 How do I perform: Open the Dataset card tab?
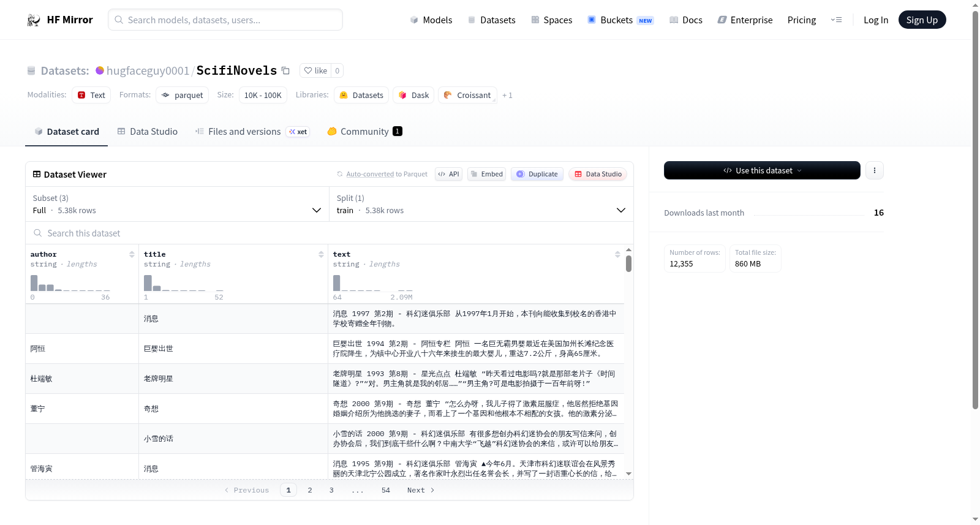(66, 132)
